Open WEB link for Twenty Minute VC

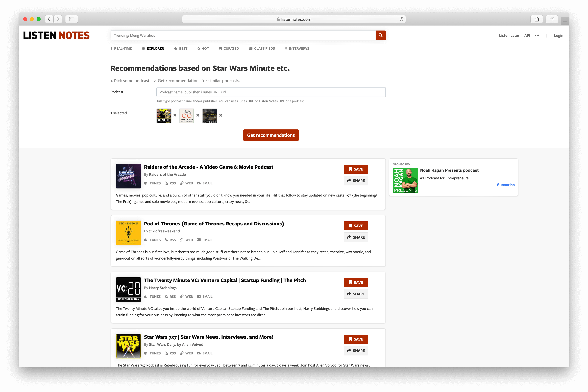tap(186, 297)
